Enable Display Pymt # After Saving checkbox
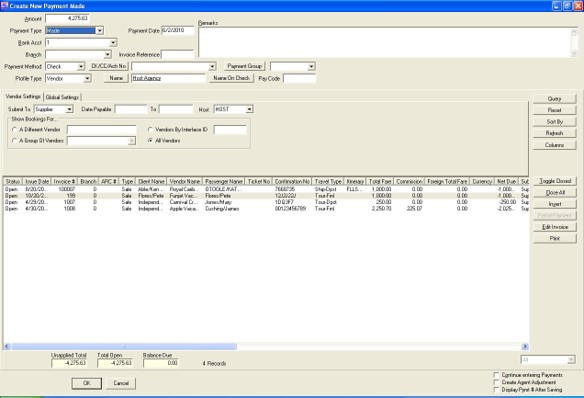Viewport: 584px width, 398px height. (496, 389)
